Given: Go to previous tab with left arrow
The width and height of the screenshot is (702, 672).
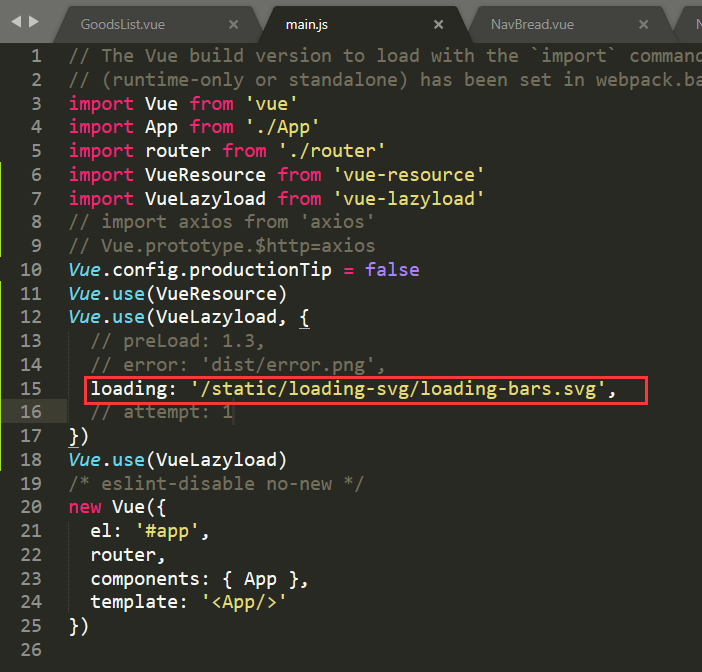Looking at the screenshot, I should click(16, 21).
